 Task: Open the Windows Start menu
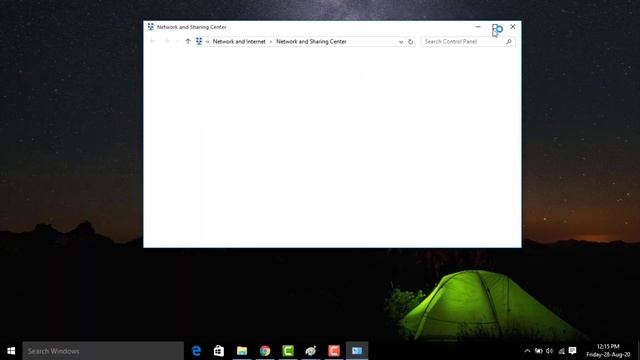[x=11, y=351]
